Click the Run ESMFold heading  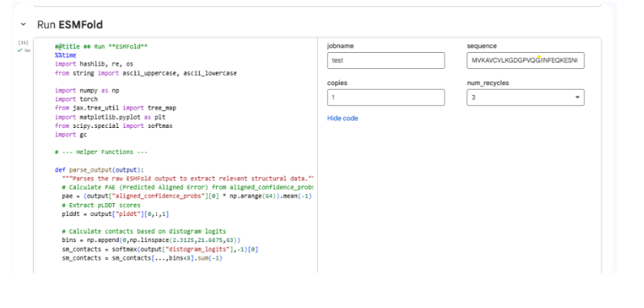coord(70,25)
